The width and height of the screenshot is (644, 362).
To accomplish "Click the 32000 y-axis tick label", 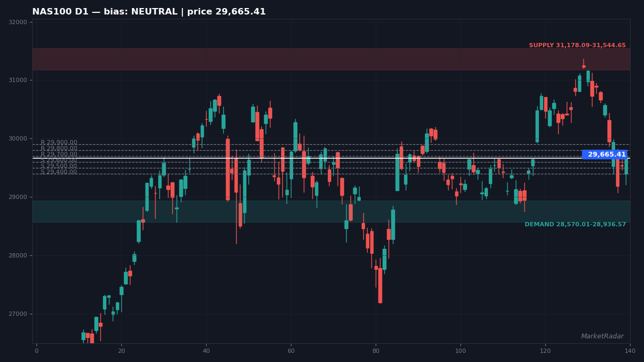I will coord(18,22).
